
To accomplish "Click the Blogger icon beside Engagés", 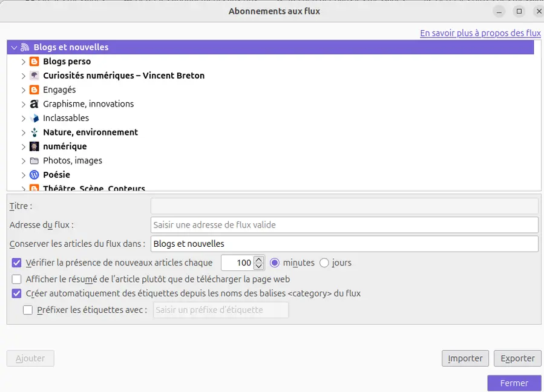I will click(34, 90).
